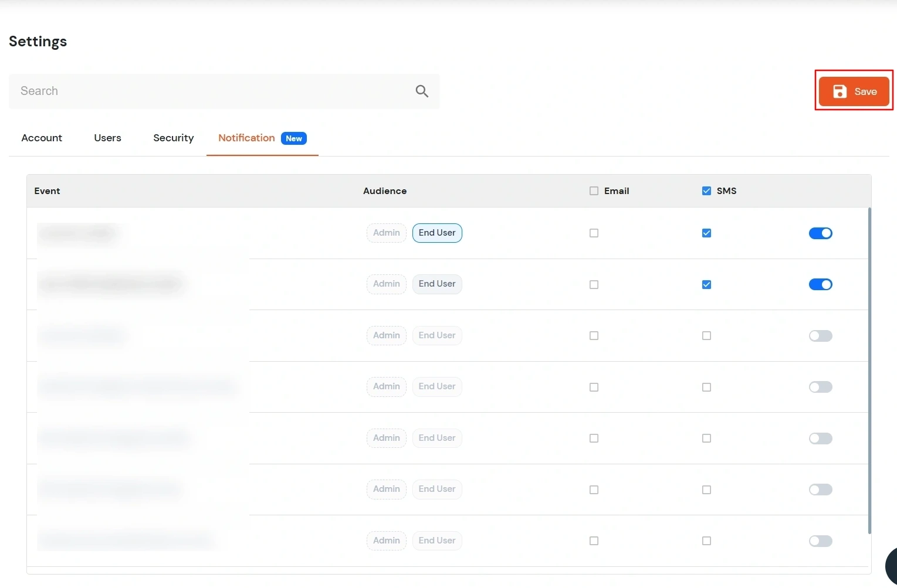
Task: Click the Audience column header
Action: [385, 191]
